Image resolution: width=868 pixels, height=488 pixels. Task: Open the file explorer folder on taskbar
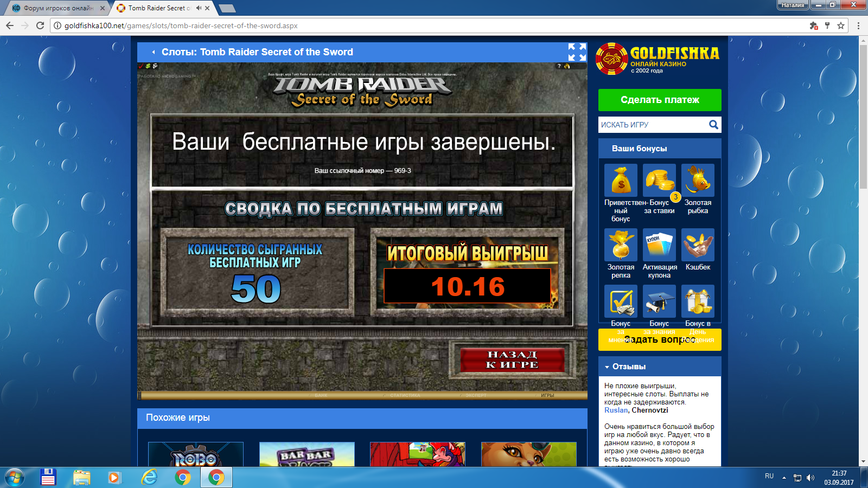pos(81,477)
